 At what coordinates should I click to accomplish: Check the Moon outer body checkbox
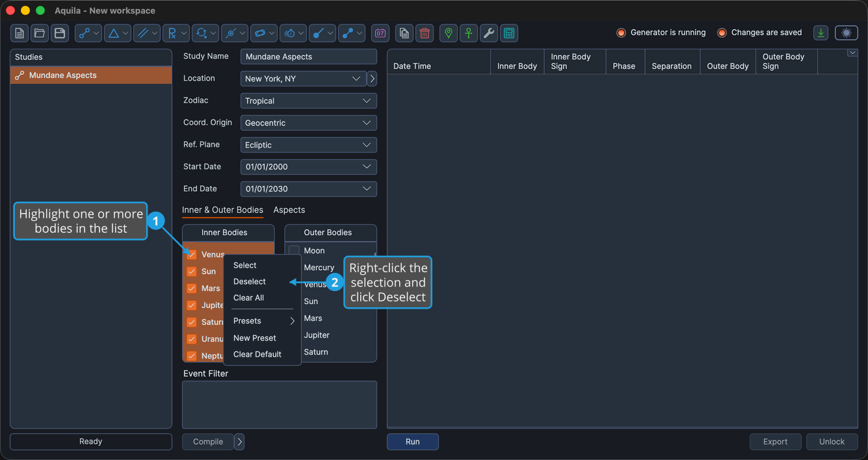[x=294, y=251]
